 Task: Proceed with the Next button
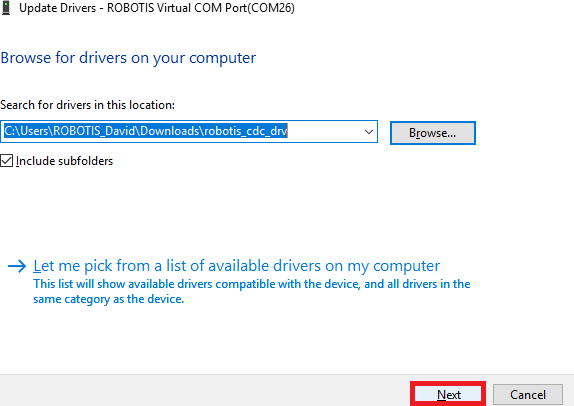[448, 395]
